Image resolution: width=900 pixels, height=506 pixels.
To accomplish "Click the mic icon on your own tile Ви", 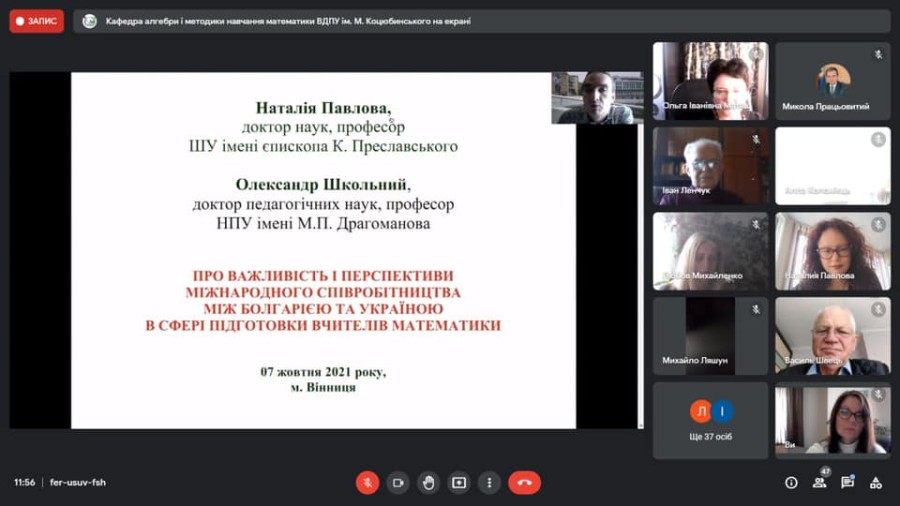I will (x=878, y=395).
